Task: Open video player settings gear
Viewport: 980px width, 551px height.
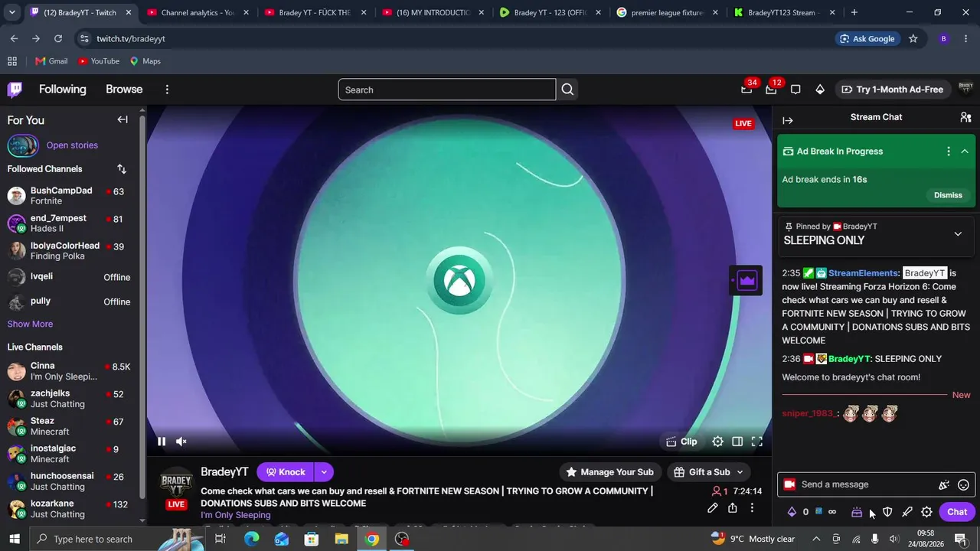Action: point(717,442)
